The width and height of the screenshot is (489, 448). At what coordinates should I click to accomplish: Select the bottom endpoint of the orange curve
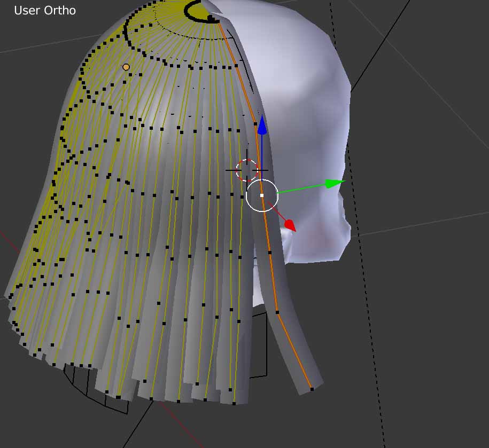click(x=312, y=389)
